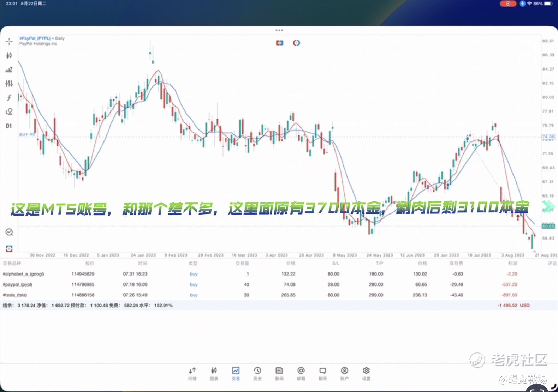Open the 设置 settings tab
The image size is (558, 392).
coord(366,373)
